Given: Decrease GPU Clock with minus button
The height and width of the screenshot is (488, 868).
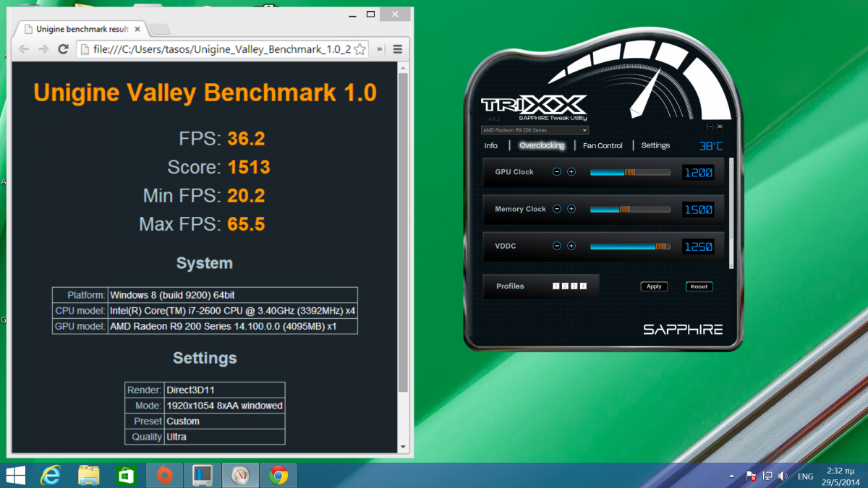Looking at the screenshot, I should [x=556, y=172].
